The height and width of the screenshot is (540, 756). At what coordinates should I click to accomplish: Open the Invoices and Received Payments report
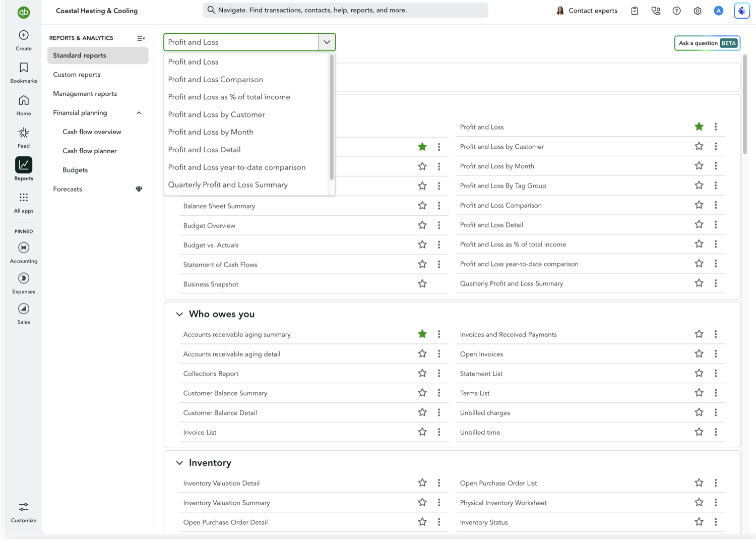(x=509, y=335)
